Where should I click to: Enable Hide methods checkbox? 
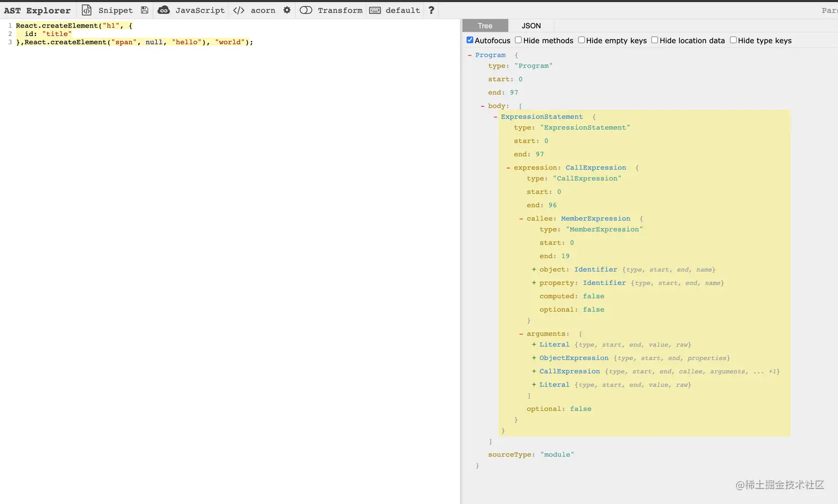[518, 40]
